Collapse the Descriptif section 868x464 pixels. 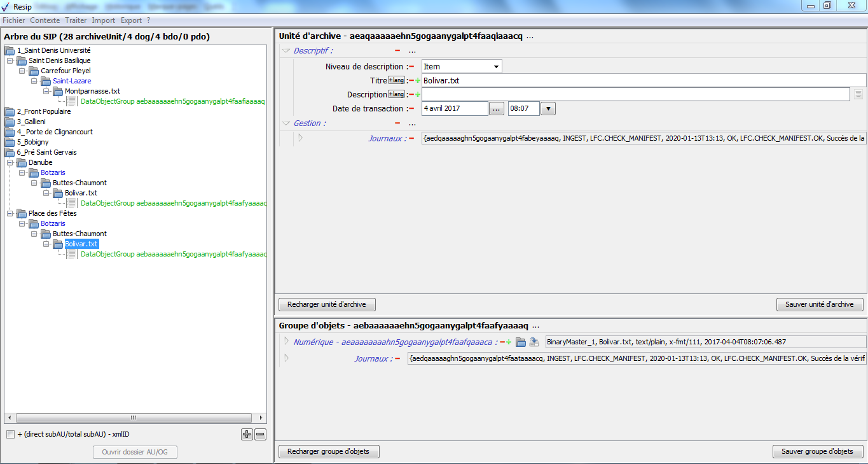coord(286,51)
